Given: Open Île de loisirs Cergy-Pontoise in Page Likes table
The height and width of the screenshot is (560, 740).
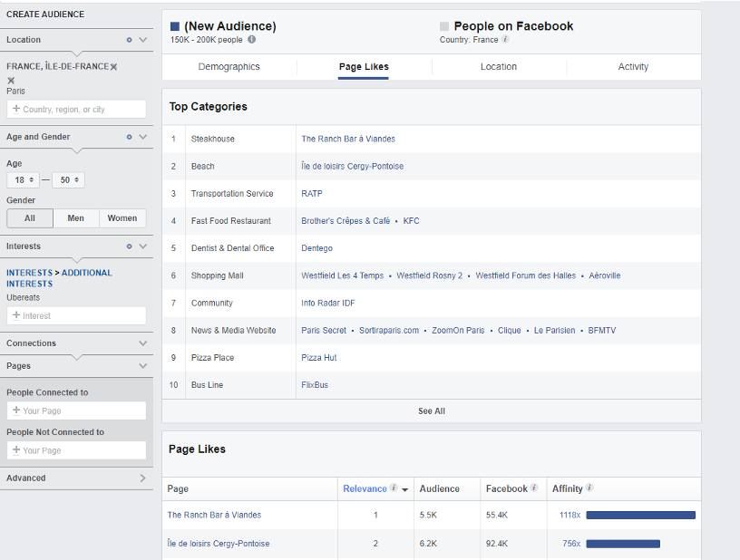Looking at the screenshot, I should pos(219,544).
